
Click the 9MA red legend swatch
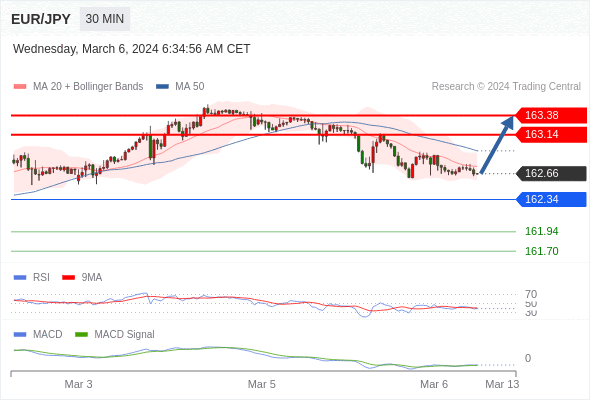pyautogui.click(x=68, y=278)
